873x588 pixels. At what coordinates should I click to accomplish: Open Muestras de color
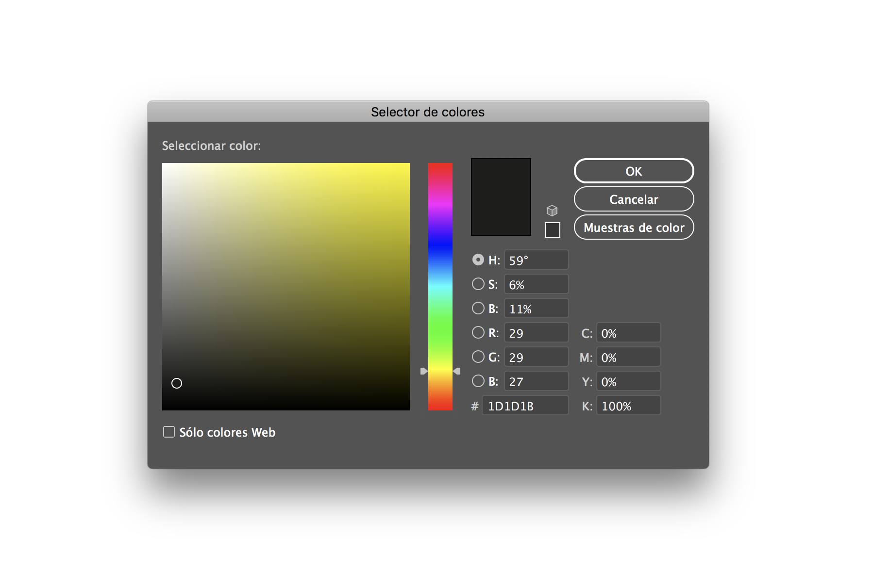point(634,227)
